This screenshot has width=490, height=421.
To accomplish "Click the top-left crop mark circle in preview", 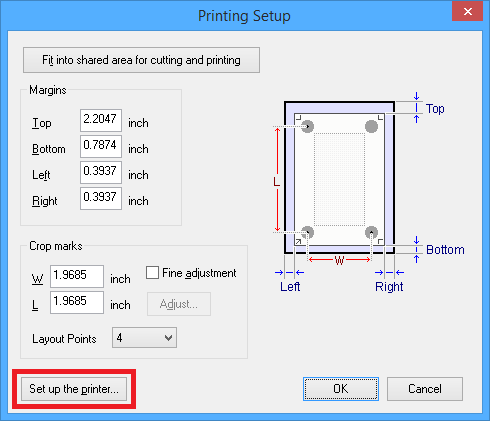I will (307, 126).
